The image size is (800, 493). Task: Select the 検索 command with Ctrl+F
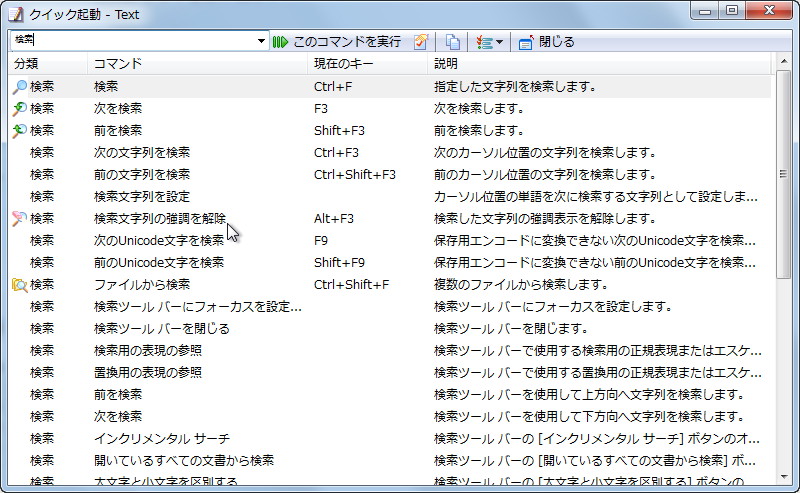[x=106, y=87]
